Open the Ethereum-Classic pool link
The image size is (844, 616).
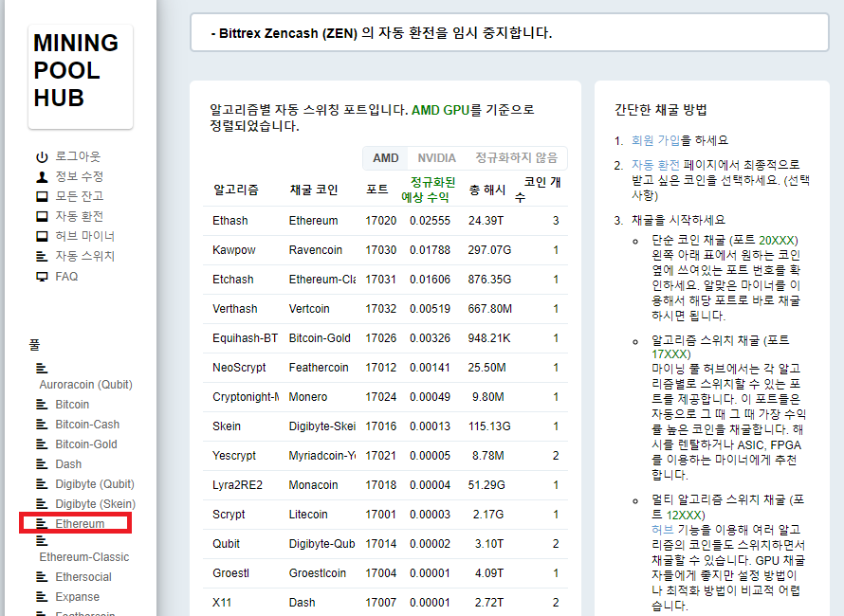pyautogui.click(x=84, y=557)
